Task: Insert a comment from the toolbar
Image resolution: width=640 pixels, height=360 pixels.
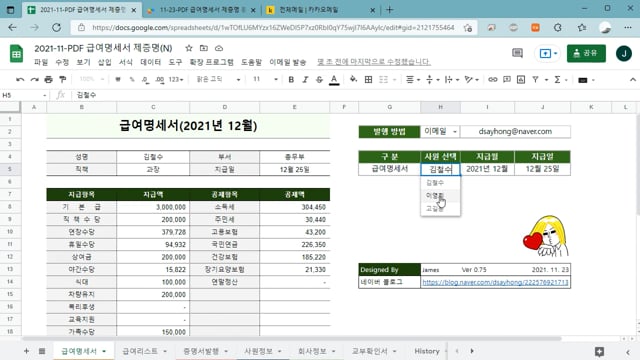Action: point(507,80)
